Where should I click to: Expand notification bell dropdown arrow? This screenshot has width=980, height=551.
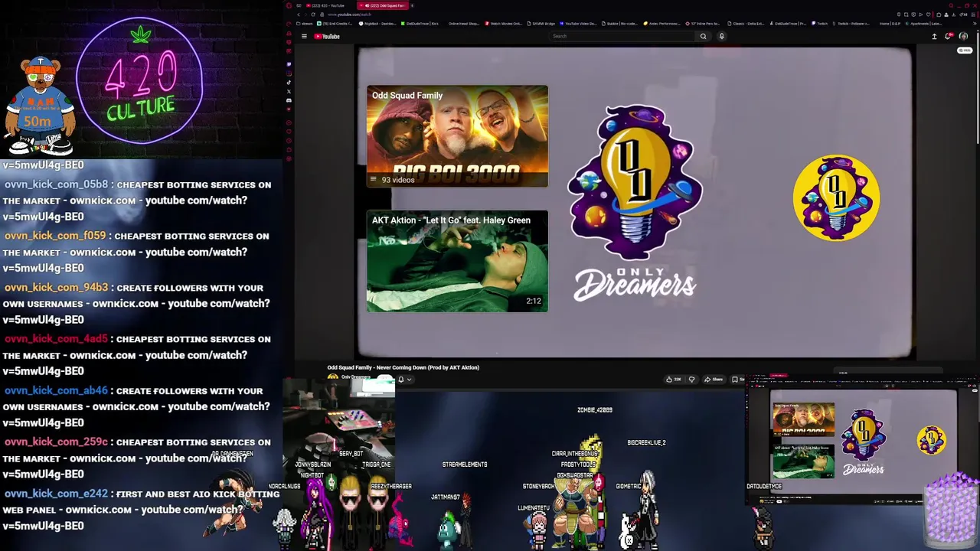[409, 379]
